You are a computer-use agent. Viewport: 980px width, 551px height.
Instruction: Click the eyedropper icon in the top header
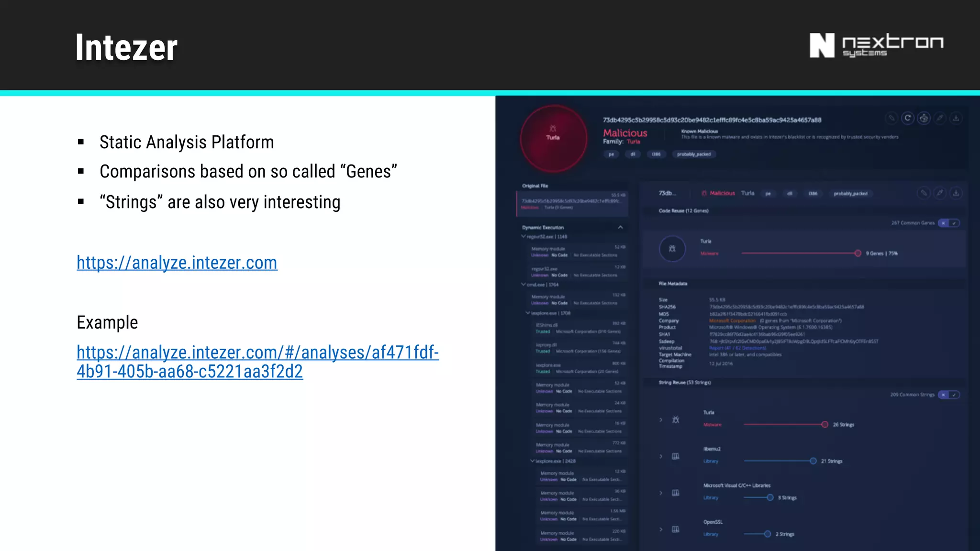[940, 118]
